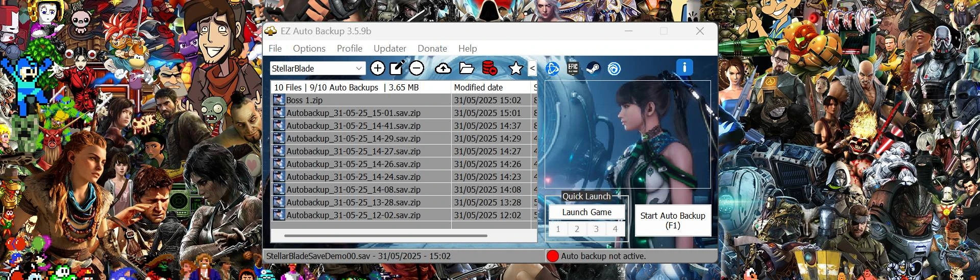Click the blue info icon
The image size is (980, 280).
(684, 67)
